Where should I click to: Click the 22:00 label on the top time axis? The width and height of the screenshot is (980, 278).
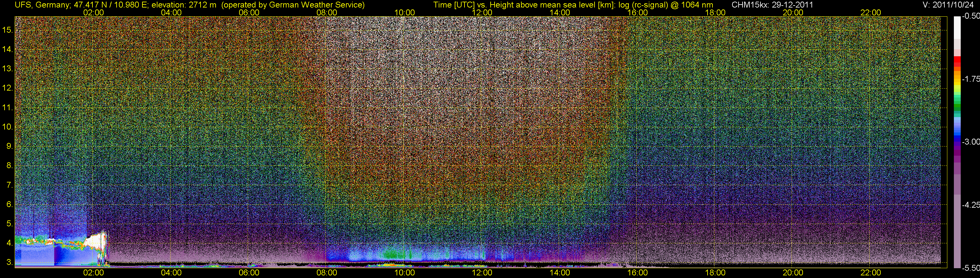(x=871, y=12)
